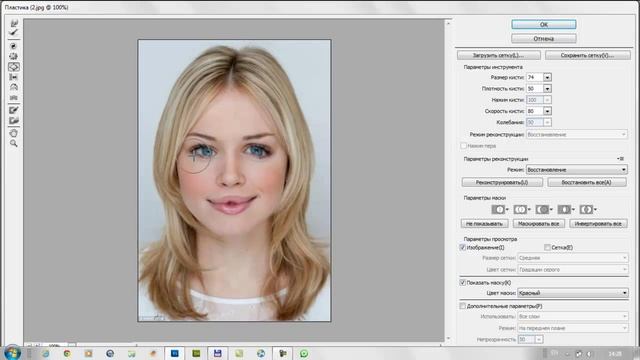Click the Скорость кисти value field
Screen dimensions: 640x360
tap(535, 111)
